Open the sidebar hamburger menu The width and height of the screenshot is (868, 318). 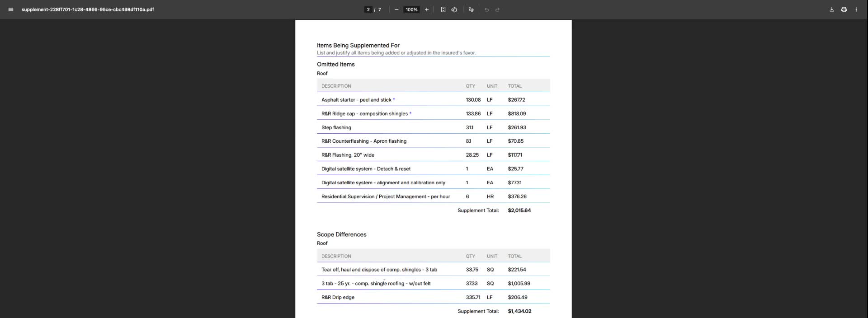click(x=11, y=9)
